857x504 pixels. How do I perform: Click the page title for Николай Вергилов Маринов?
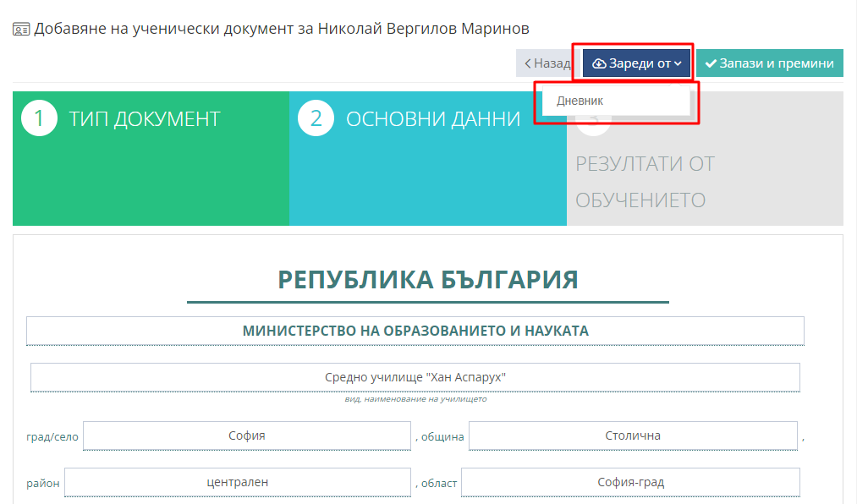[x=282, y=29]
